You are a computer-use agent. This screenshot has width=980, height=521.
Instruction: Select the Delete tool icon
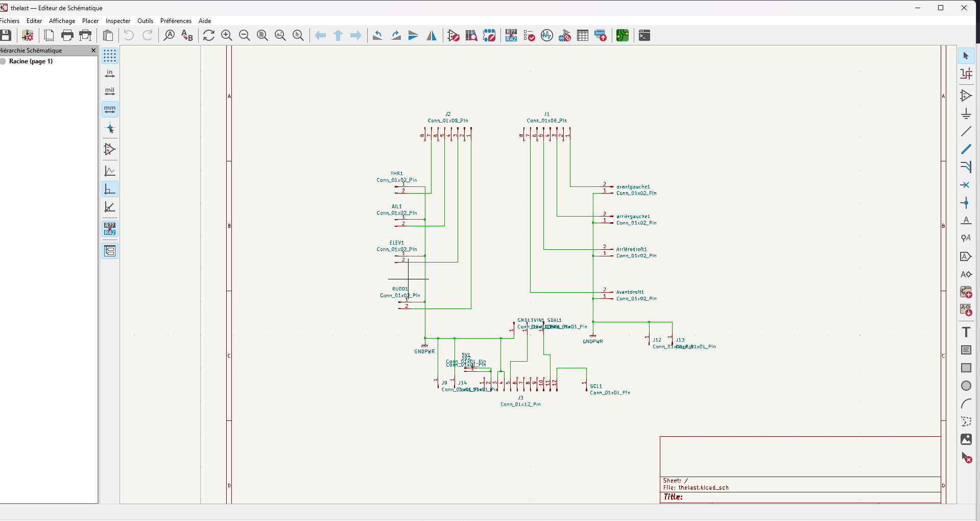point(966,458)
